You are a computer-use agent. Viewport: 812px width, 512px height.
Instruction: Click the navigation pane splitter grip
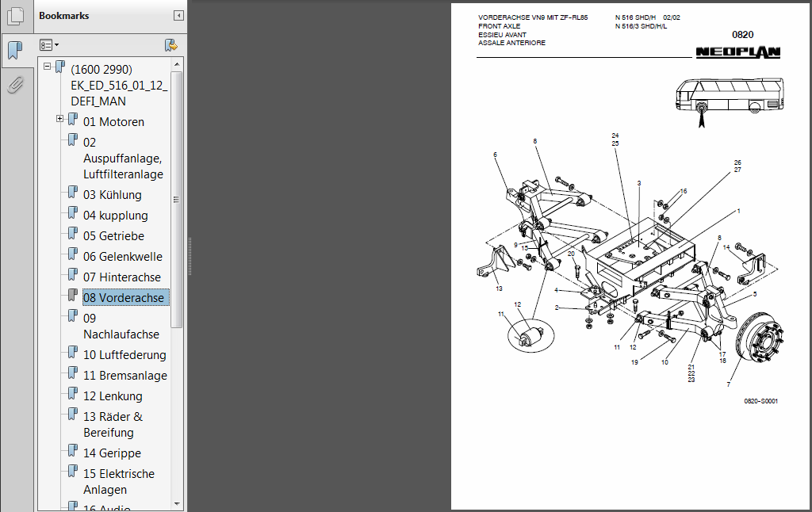click(x=190, y=256)
